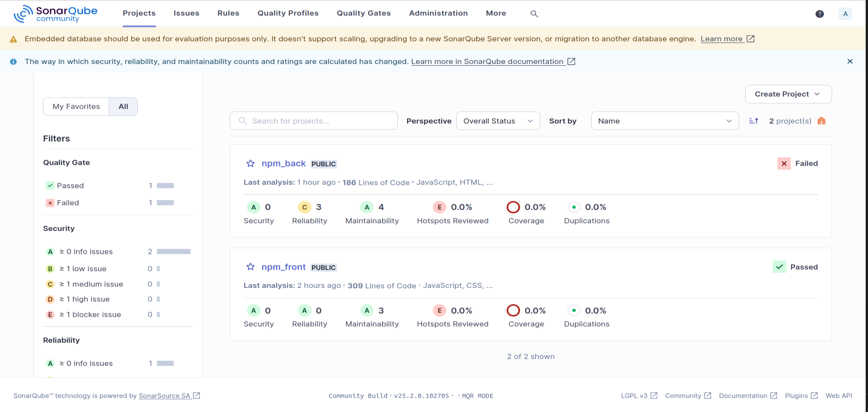
Task: Open the help question mark icon
Action: pos(819,14)
